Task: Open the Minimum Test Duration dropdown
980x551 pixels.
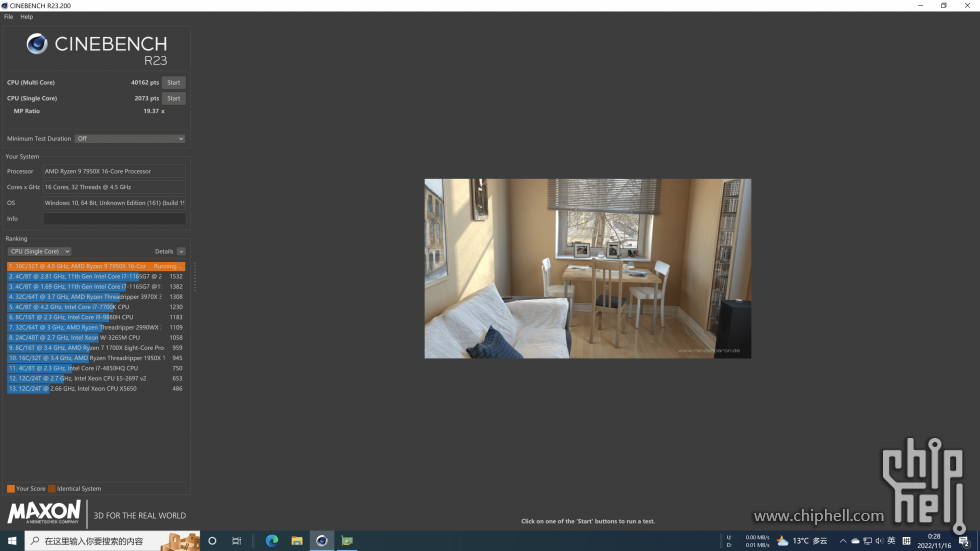Action: [130, 139]
